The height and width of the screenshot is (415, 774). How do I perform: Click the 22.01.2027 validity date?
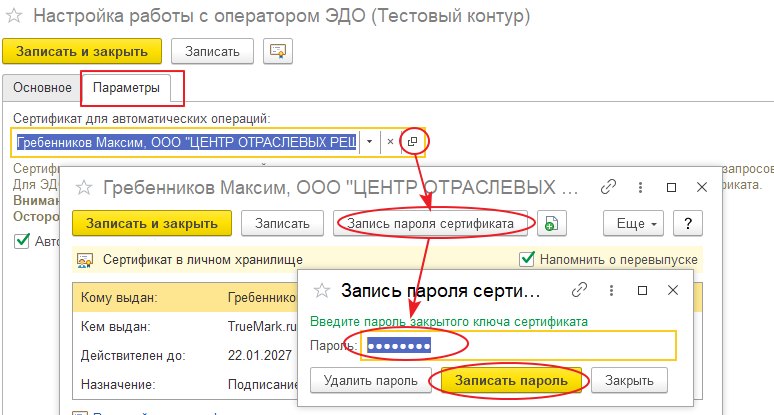tap(260, 355)
